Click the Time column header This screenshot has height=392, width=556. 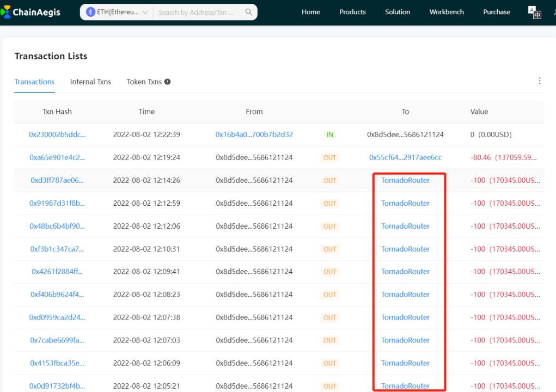[146, 112]
